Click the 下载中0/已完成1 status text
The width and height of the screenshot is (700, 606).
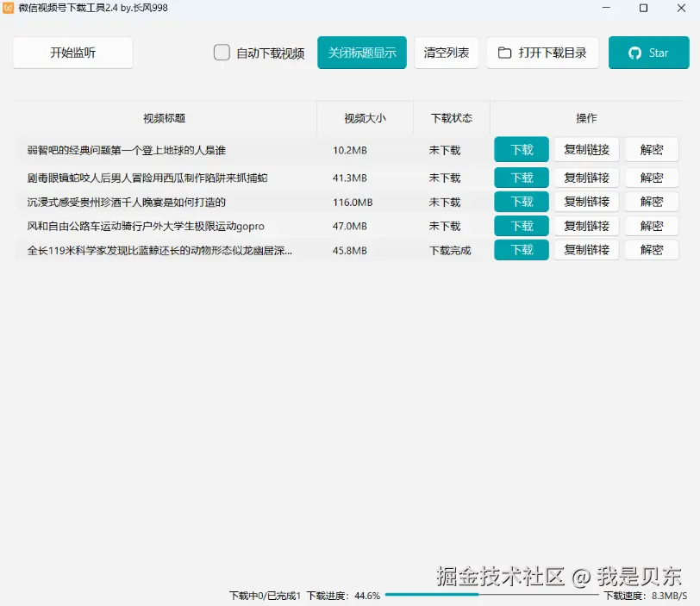pyautogui.click(x=265, y=596)
